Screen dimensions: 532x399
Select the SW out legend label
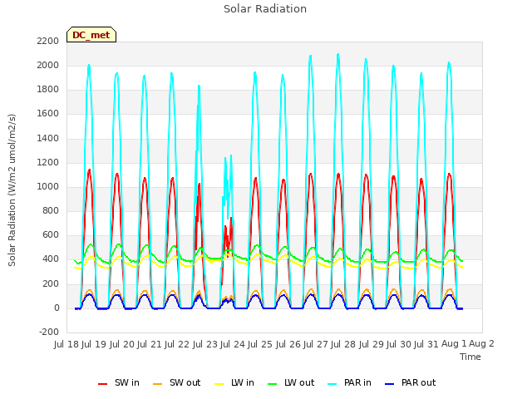click(185, 382)
